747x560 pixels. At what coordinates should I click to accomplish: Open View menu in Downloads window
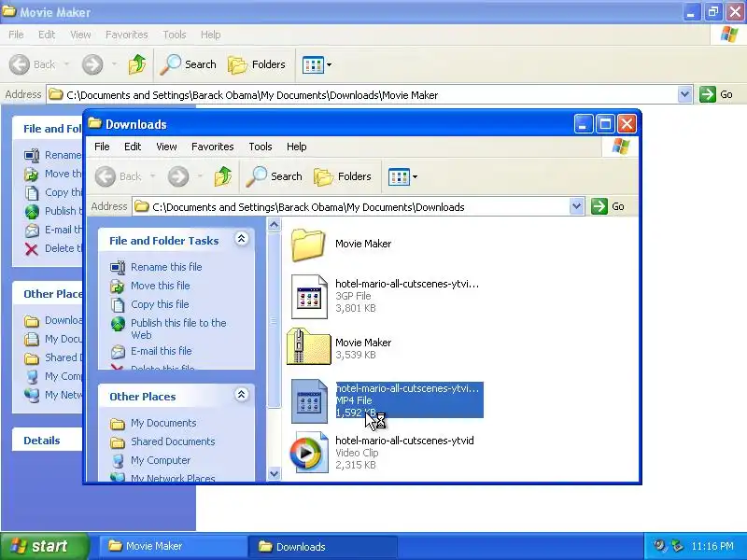[x=166, y=147]
